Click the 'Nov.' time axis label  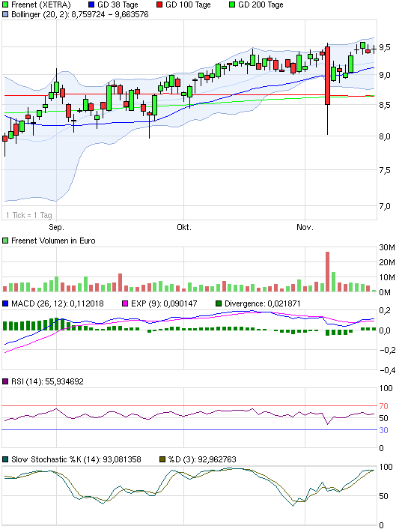[x=305, y=227]
